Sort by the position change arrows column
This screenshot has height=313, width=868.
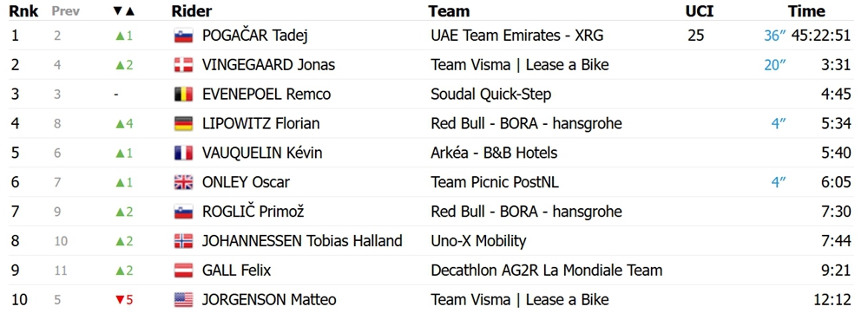point(124,11)
